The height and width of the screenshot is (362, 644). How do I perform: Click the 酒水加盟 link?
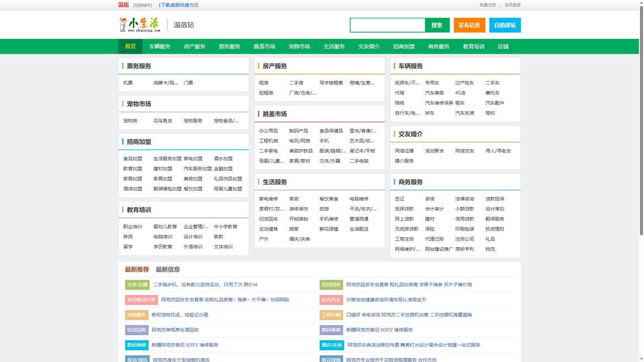pos(223,159)
